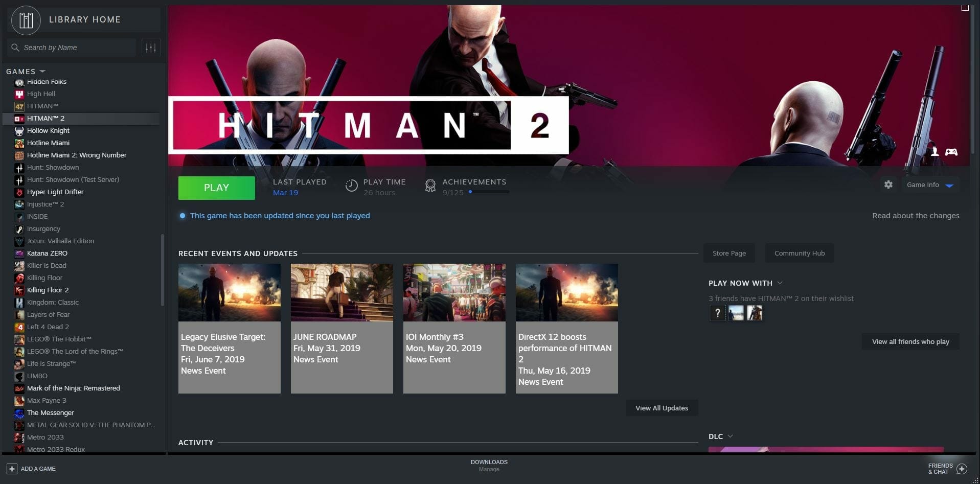Click Read about the changes link

pyautogui.click(x=915, y=216)
